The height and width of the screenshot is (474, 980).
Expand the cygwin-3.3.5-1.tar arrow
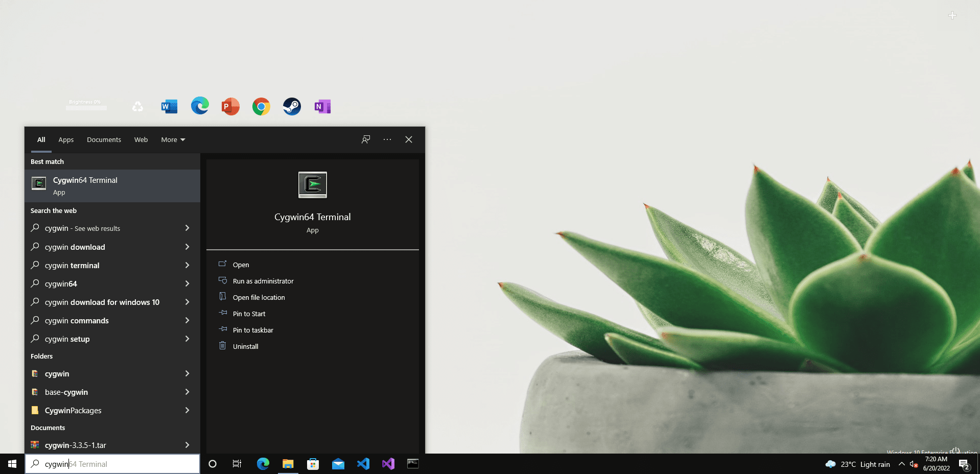(x=187, y=445)
